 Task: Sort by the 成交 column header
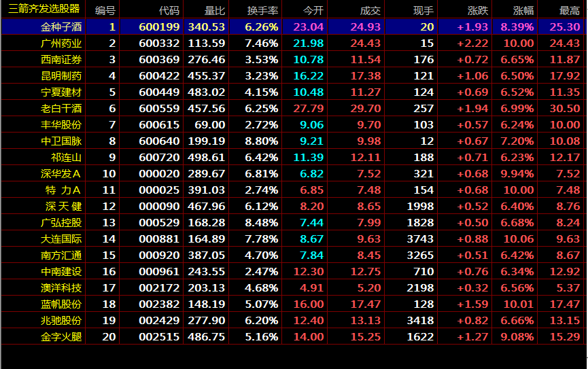pos(370,10)
